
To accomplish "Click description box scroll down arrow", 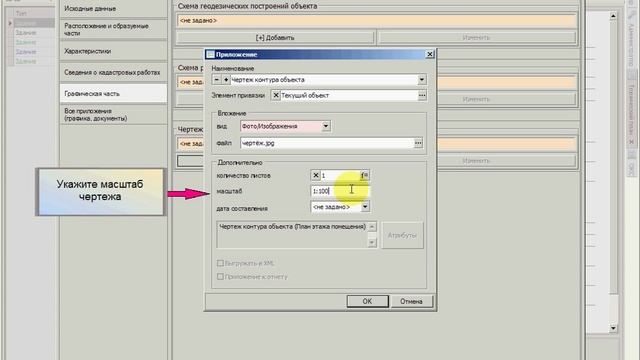I will (x=372, y=243).
